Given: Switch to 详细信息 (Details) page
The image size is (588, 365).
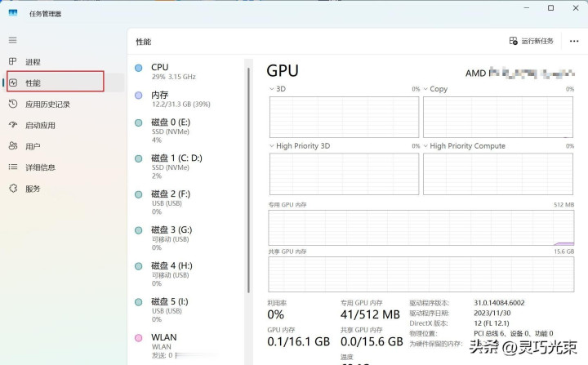Looking at the screenshot, I should (x=40, y=167).
